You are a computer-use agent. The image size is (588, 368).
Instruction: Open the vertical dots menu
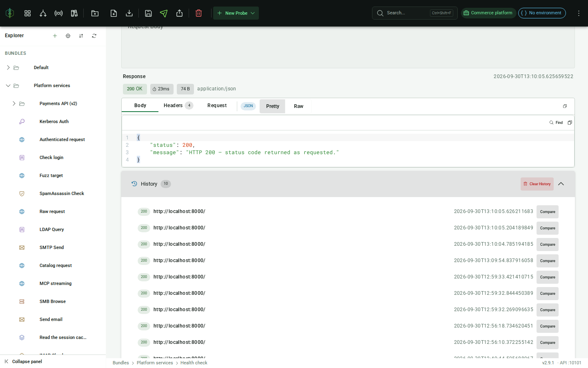pos(579,13)
